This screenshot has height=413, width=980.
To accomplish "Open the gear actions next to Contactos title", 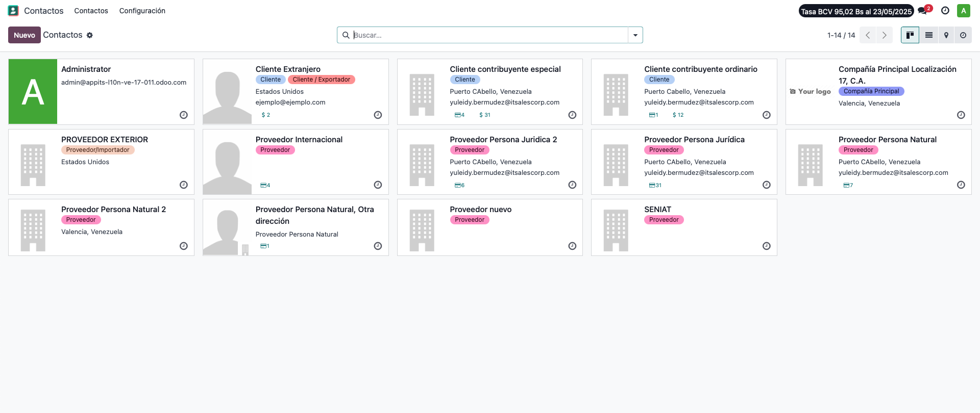I will coord(90,35).
